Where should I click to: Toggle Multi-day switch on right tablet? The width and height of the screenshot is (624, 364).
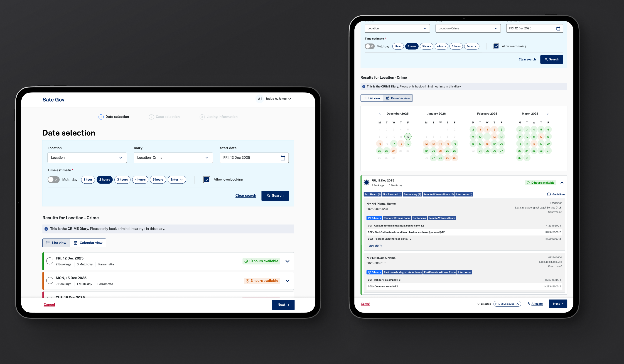pyautogui.click(x=369, y=46)
